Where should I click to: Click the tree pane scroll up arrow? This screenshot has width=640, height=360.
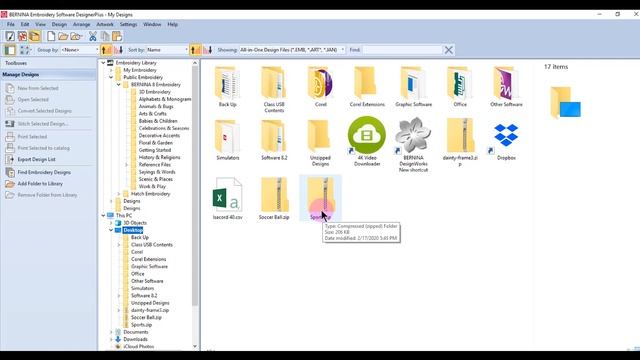click(x=195, y=63)
